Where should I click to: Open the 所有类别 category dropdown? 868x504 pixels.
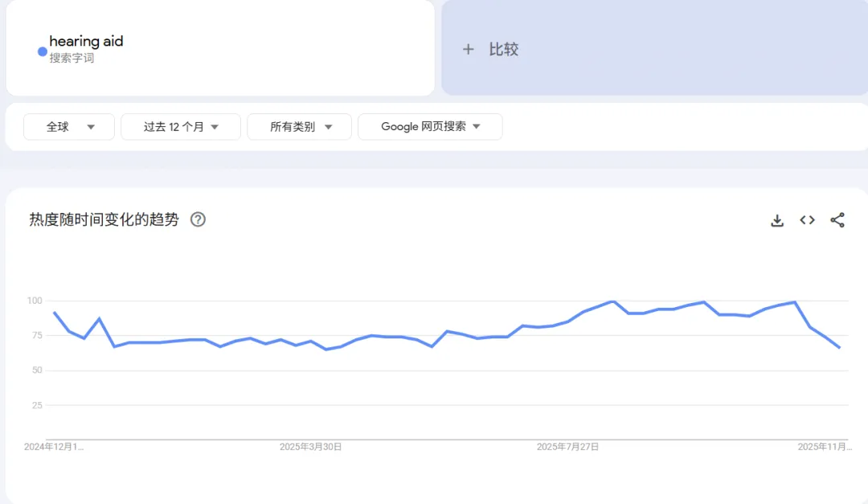click(x=299, y=126)
